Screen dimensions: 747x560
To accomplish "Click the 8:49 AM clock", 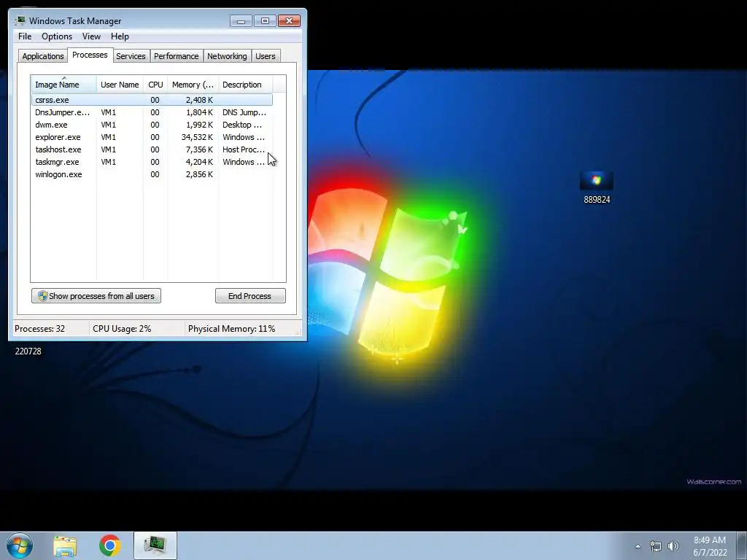I will click(710, 540).
